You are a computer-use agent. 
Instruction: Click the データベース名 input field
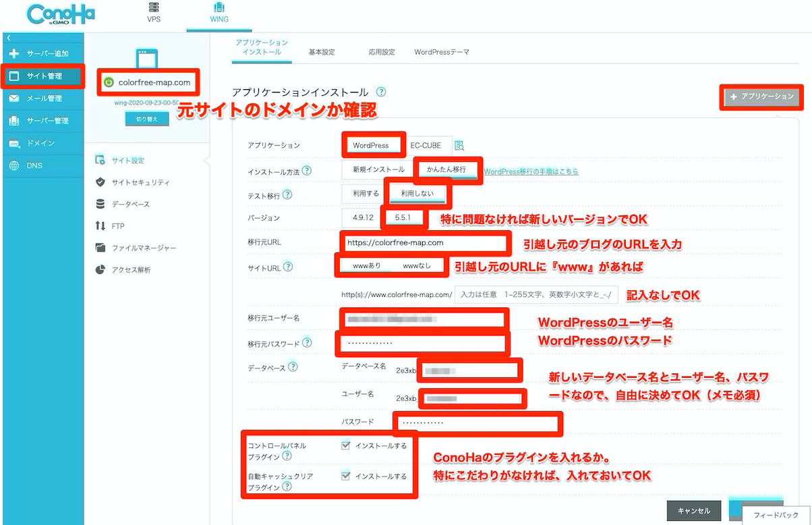click(471, 370)
